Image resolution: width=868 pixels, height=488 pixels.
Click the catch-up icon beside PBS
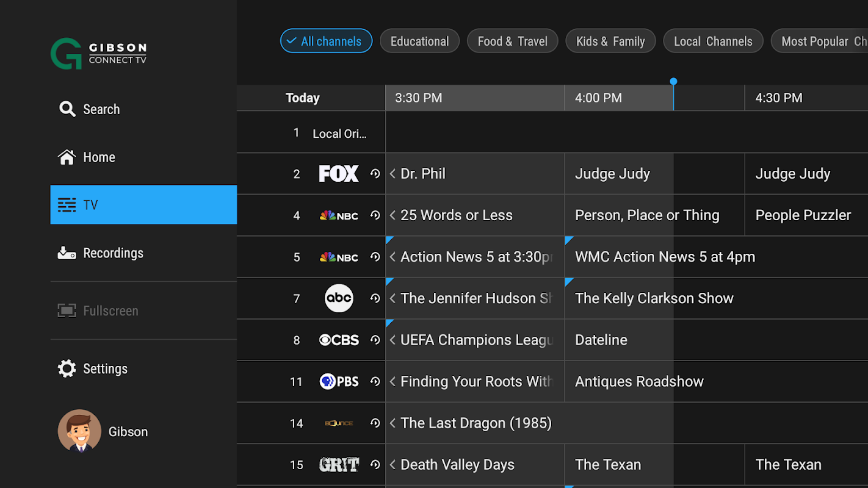[375, 381]
